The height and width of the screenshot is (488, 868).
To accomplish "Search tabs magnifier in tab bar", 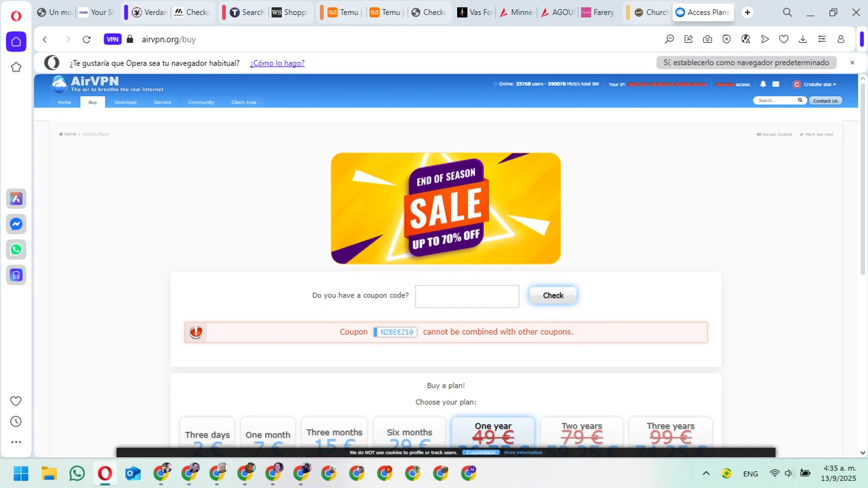I will pyautogui.click(x=788, y=12).
